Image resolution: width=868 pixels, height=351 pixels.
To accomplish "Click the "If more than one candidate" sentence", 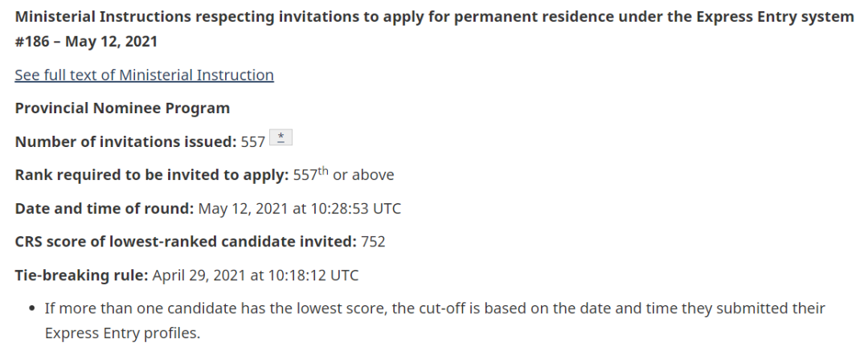I will click(x=434, y=308).
